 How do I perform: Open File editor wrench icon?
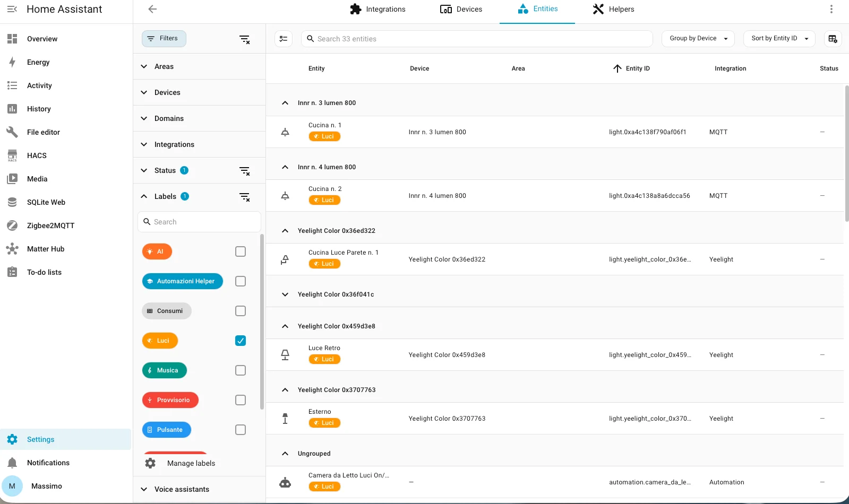[x=12, y=132]
